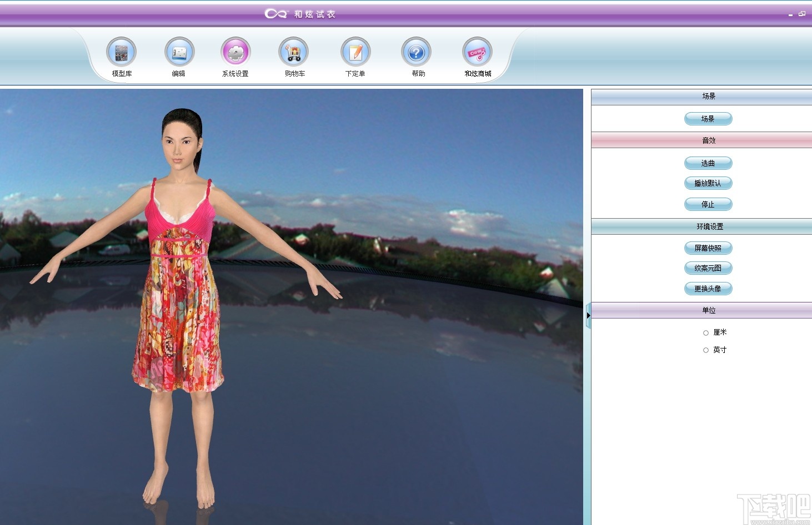812x525 pixels.
Task: Take a snapshot with 屏幕快照 button
Action: coord(708,248)
